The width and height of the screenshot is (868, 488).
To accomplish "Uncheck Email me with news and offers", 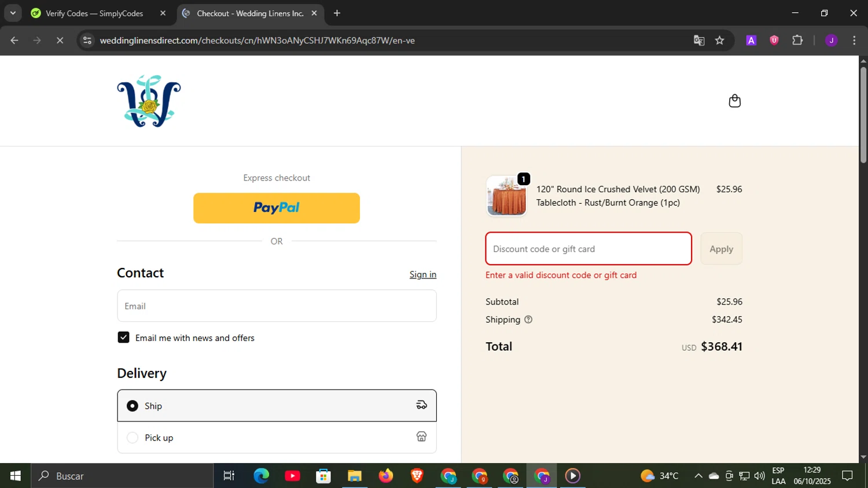I will 123,337.
